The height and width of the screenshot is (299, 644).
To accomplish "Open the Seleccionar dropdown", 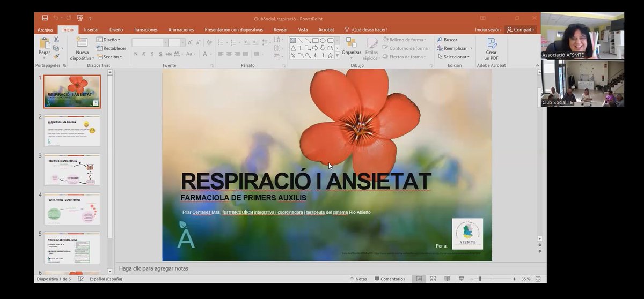I will point(452,57).
